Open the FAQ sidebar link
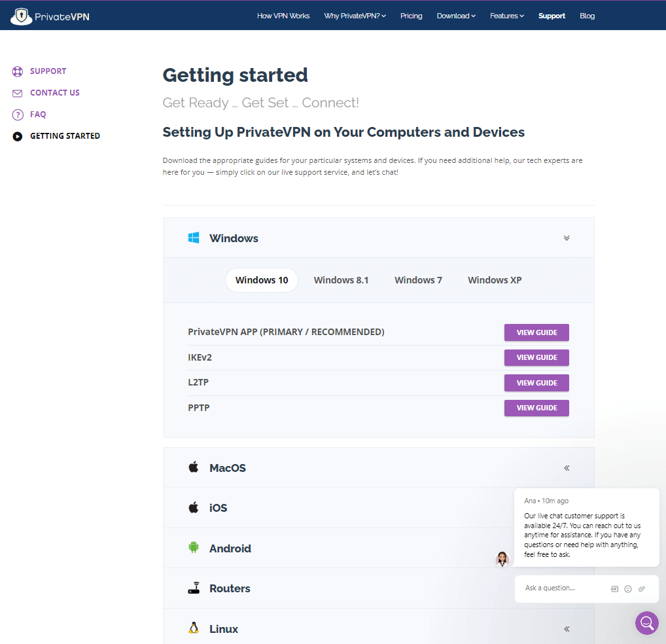 (x=38, y=115)
